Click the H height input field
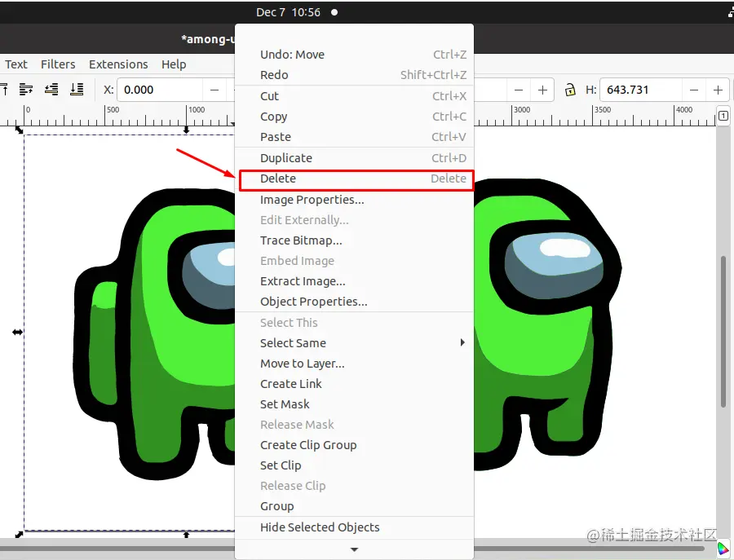The height and width of the screenshot is (560, 734). (x=640, y=90)
